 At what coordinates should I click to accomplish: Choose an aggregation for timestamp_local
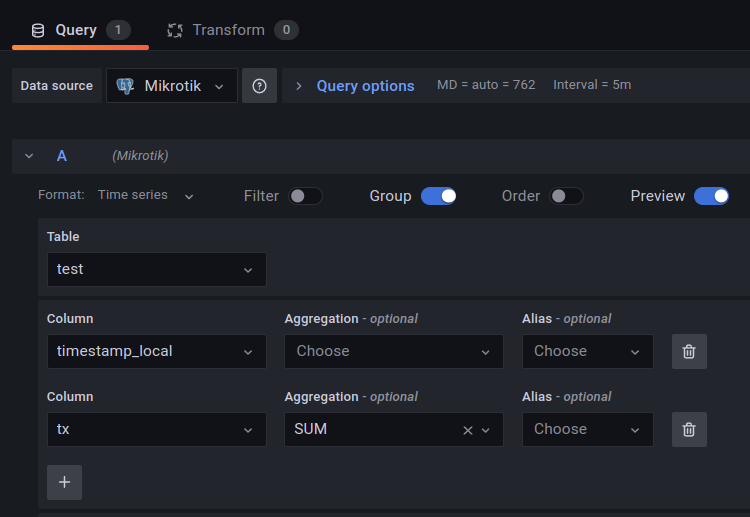(393, 351)
